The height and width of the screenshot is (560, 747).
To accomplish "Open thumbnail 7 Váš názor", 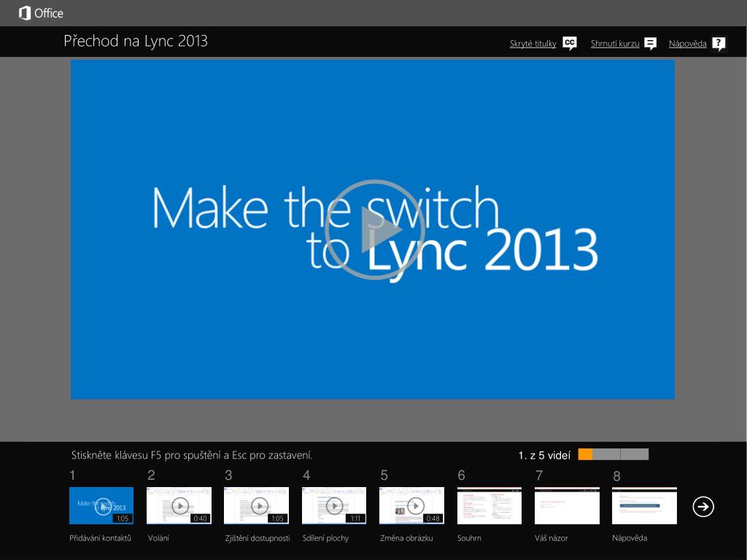I will click(x=567, y=505).
